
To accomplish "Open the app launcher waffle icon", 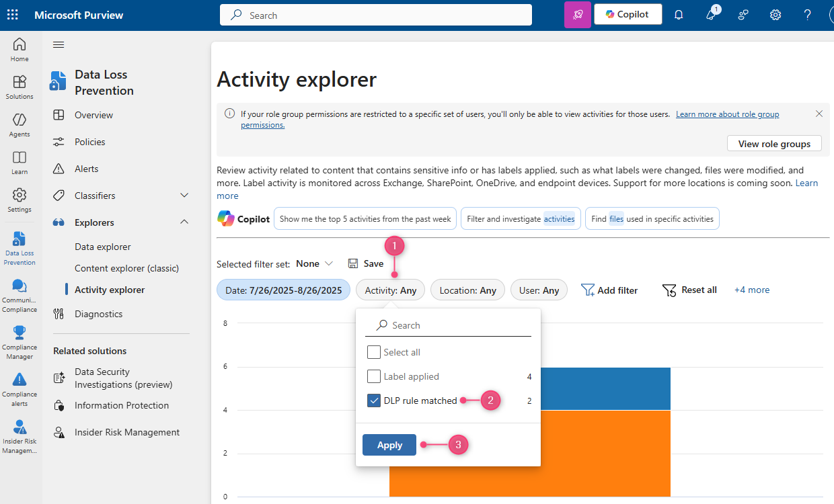I will click(x=13, y=15).
